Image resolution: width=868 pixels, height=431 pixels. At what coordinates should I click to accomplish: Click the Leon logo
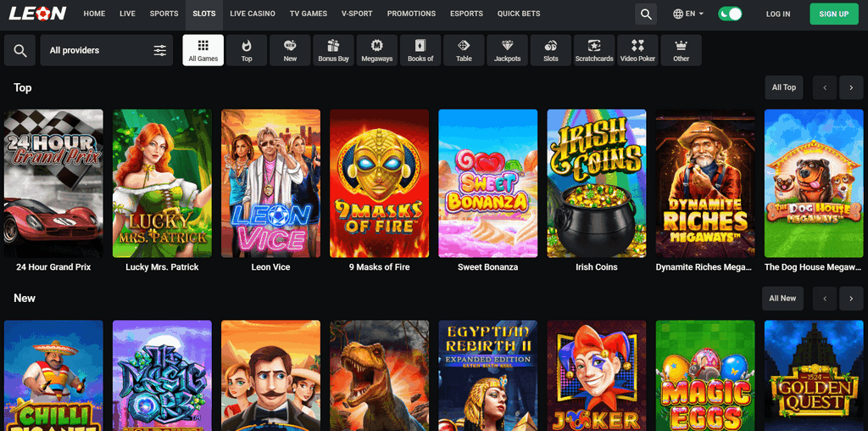pyautogui.click(x=37, y=14)
